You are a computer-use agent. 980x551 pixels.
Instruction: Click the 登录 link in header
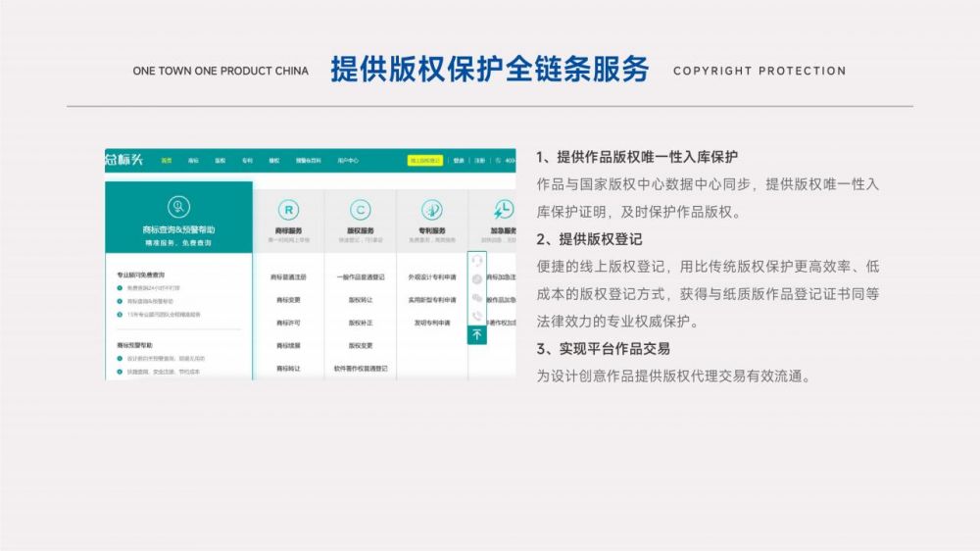point(459,161)
